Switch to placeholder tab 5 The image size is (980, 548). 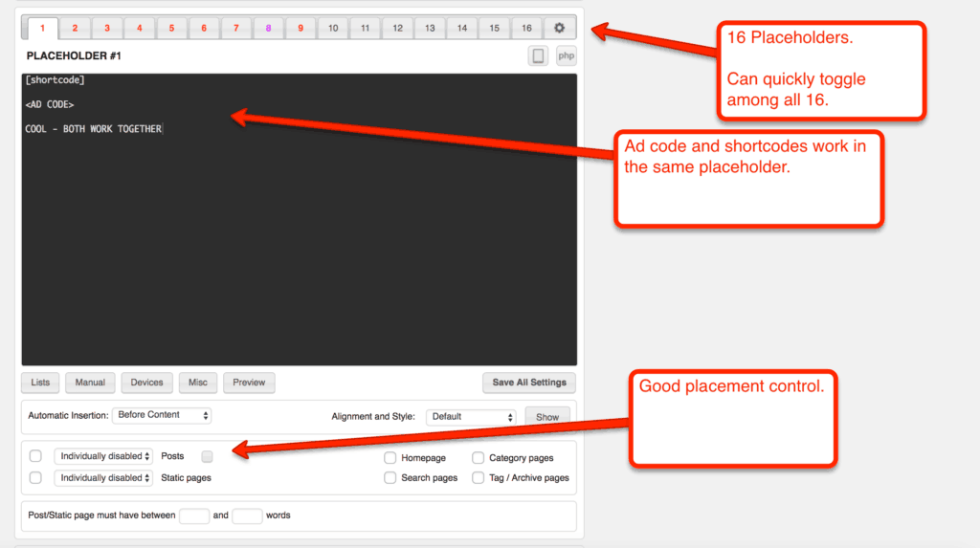(x=172, y=28)
